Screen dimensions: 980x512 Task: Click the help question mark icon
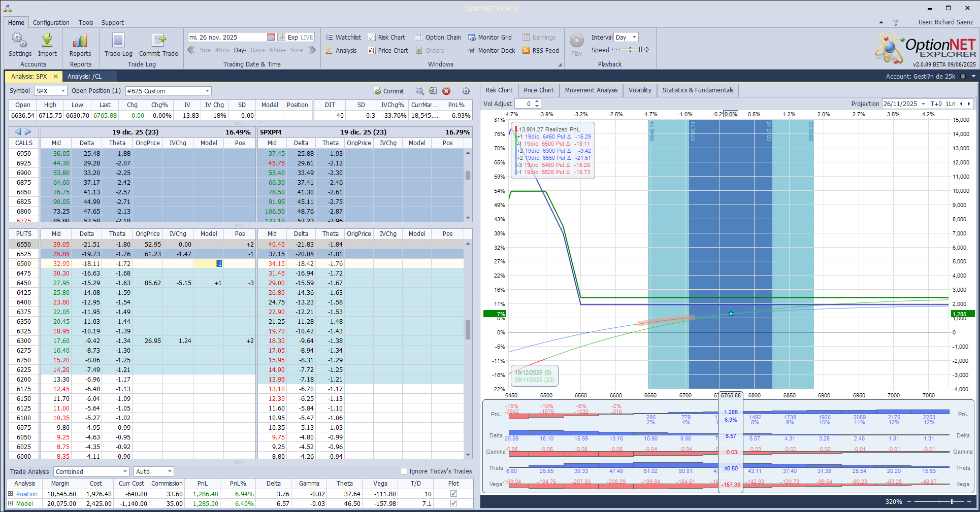tap(896, 22)
